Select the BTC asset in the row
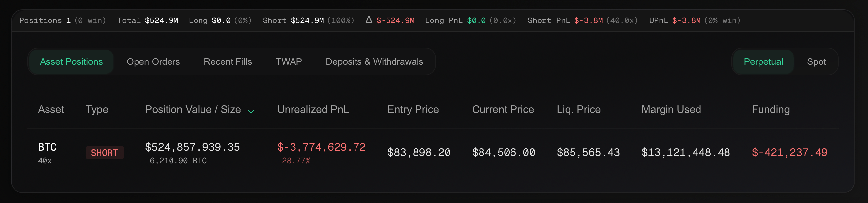The height and width of the screenshot is (203, 868). pos(47,147)
